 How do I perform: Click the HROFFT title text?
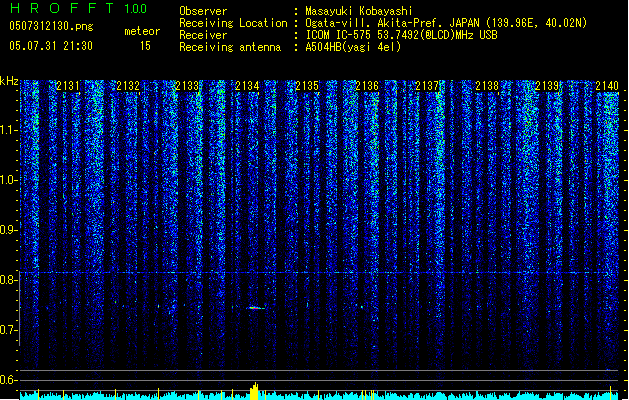click(x=62, y=8)
